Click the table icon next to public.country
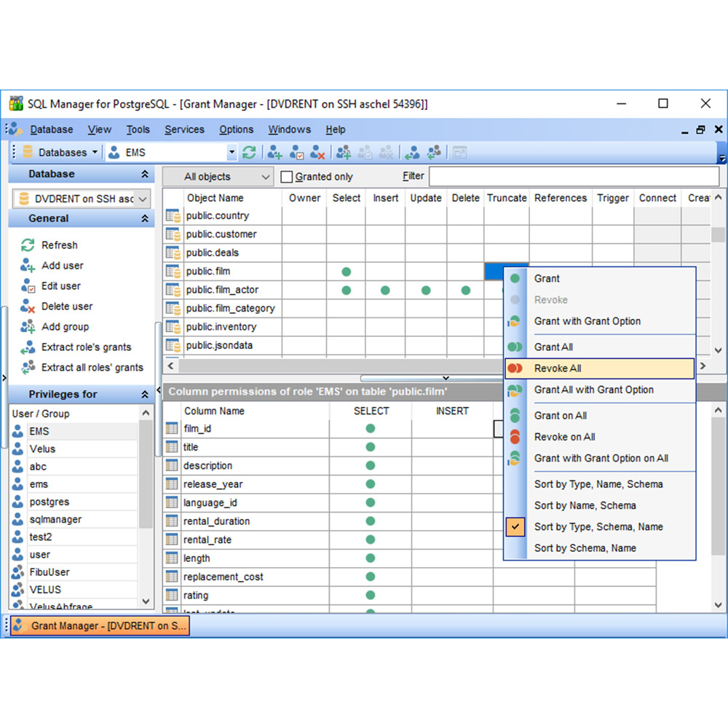 (173, 216)
